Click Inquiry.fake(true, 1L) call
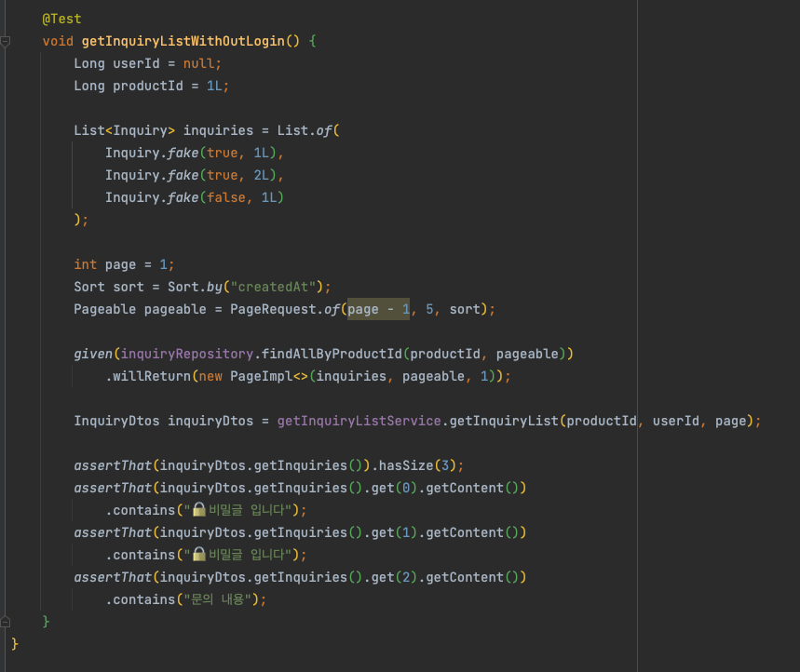 coord(191,153)
